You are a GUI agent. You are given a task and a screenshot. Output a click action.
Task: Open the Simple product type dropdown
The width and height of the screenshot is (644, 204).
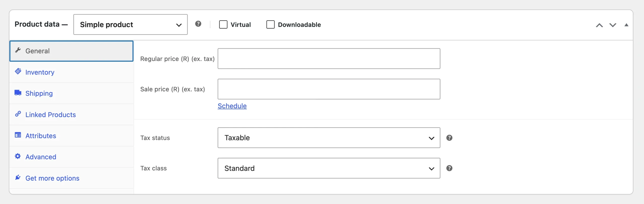click(x=131, y=24)
